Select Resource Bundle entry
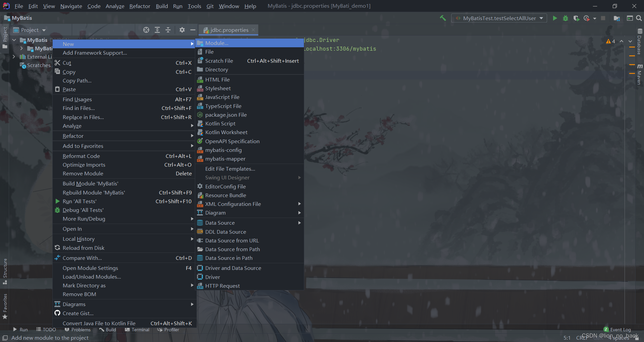This screenshot has height=342, width=644. [x=250, y=195]
